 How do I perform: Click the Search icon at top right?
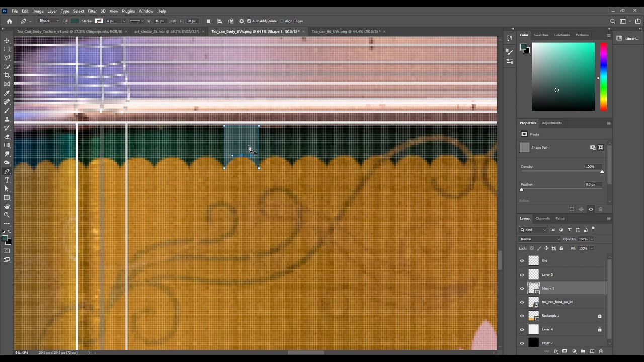(612, 21)
